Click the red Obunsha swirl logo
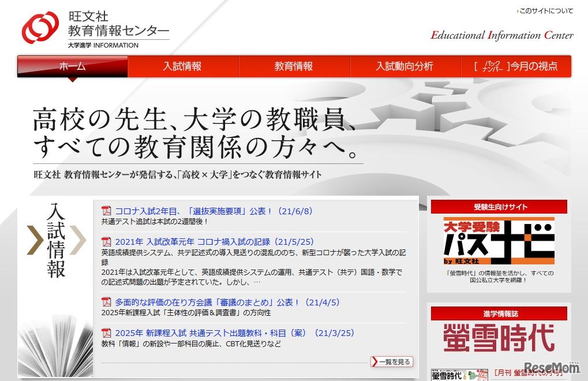This screenshot has height=381, width=588. (40, 27)
